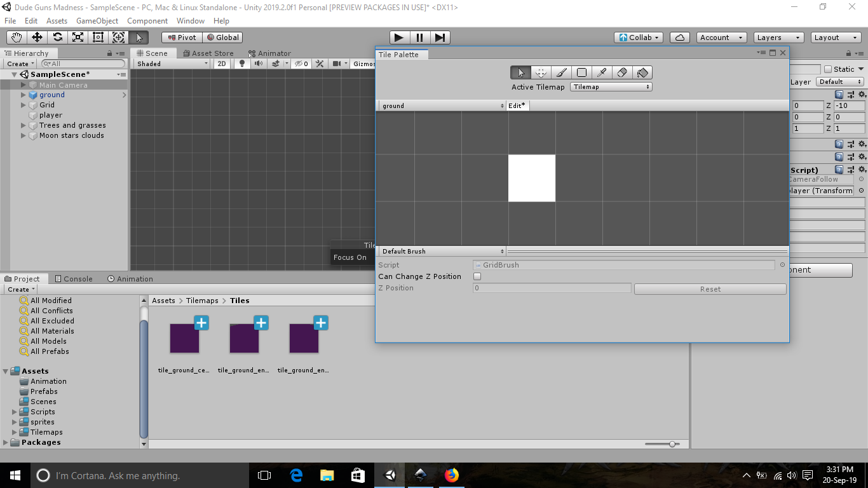The height and width of the screenshot is (488, 868).
Task: Open Microsoft Edge from the taskbar
Action: tap(296, 475)
